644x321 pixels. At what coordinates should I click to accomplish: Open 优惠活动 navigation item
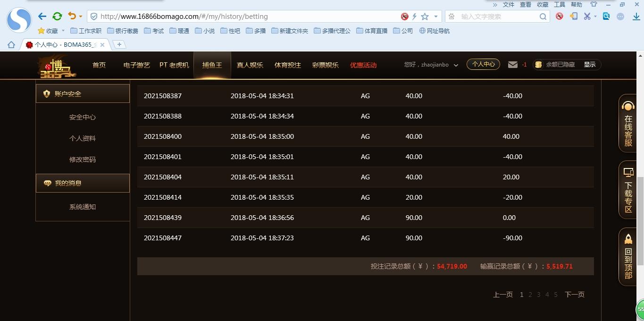[363, 65]
